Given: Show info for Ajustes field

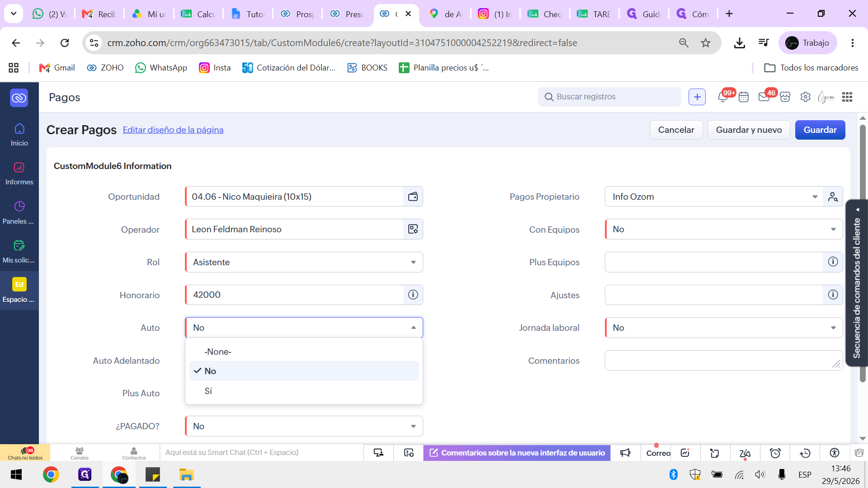Looking at the screenshot, I should coord(833,295).
